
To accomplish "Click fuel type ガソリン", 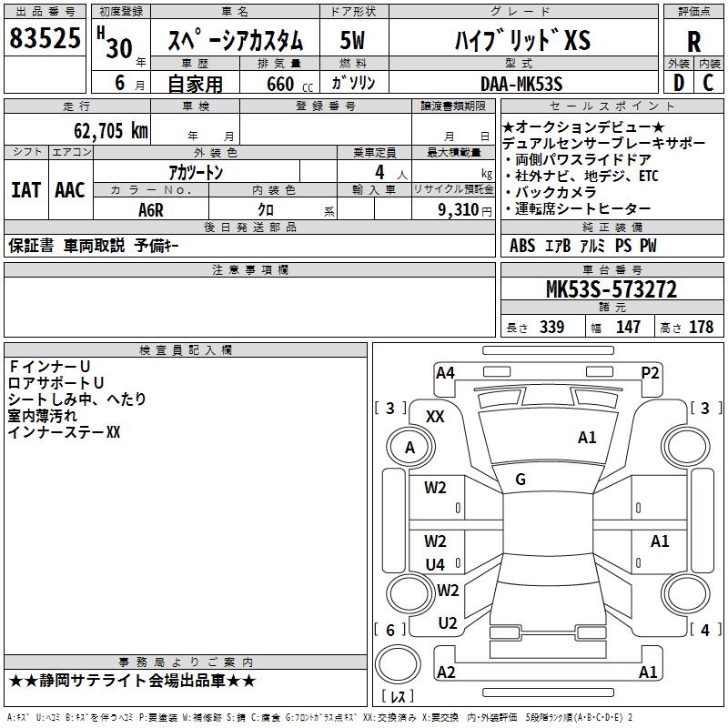I will click(x=353, y=83).
